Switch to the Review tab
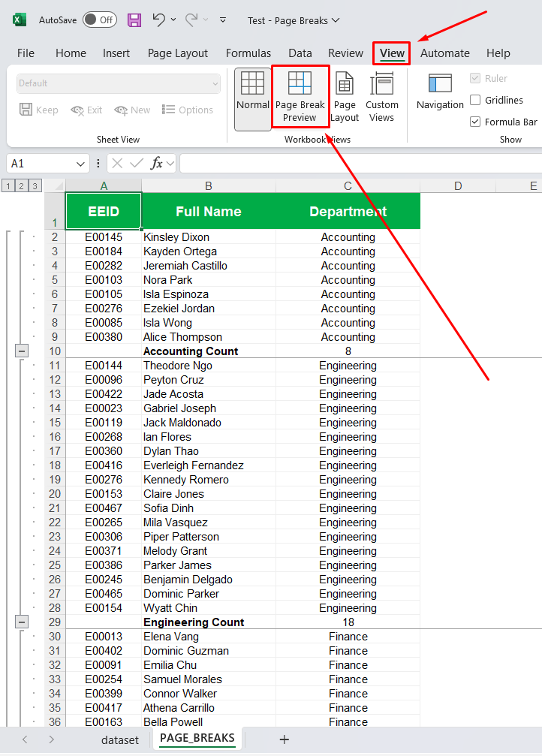The image size is (542, 756). click(x=345, y=53)
